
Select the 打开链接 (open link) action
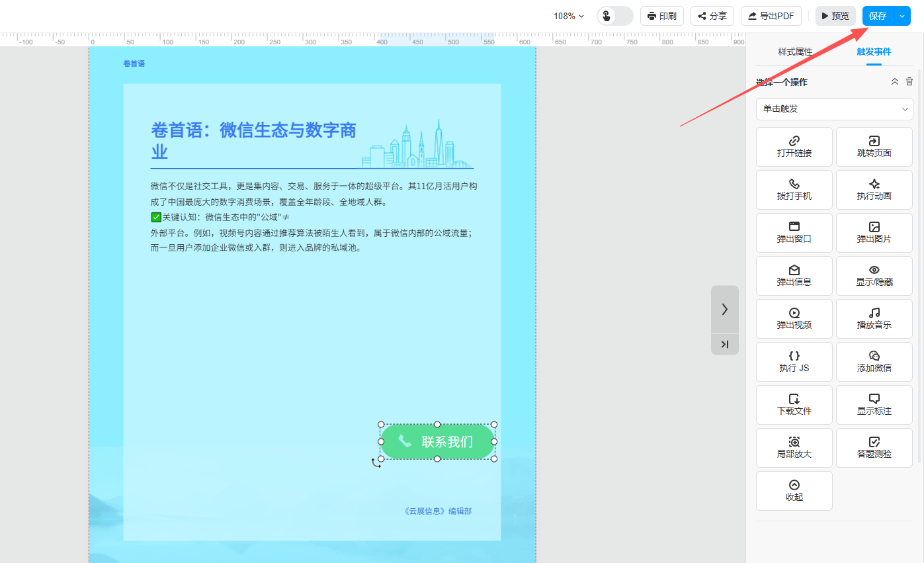pyautogui.click(x=794, y=147)
